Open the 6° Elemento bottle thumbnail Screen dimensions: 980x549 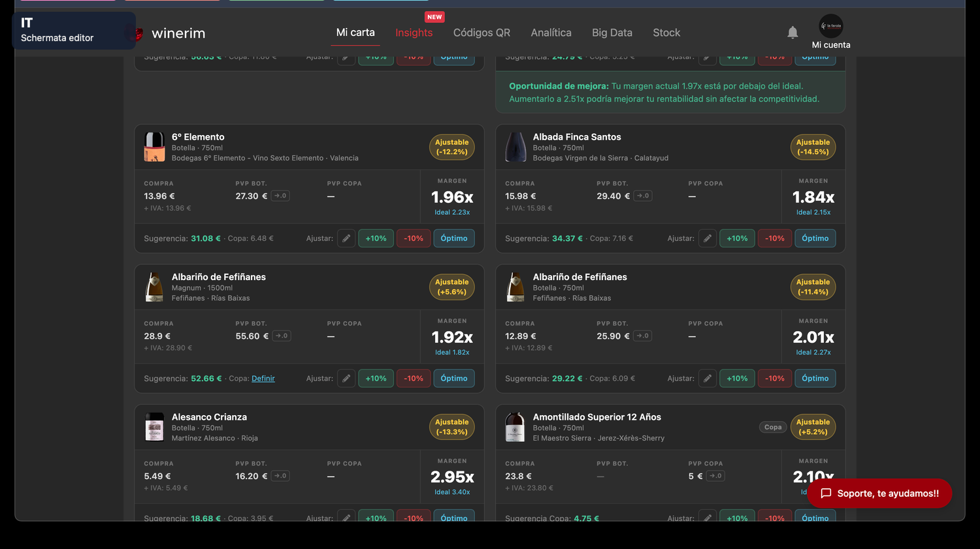coord(154,147)
